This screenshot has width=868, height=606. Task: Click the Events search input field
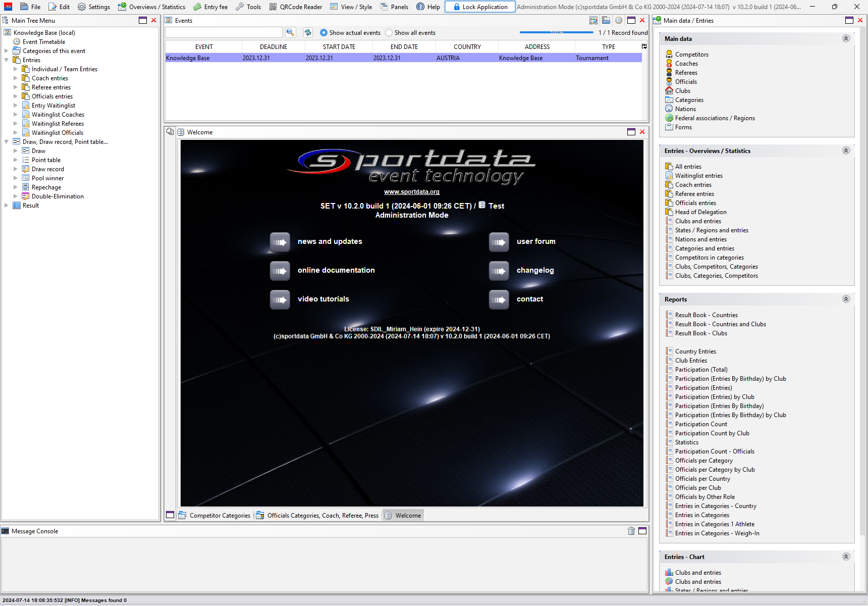[224, 32]
